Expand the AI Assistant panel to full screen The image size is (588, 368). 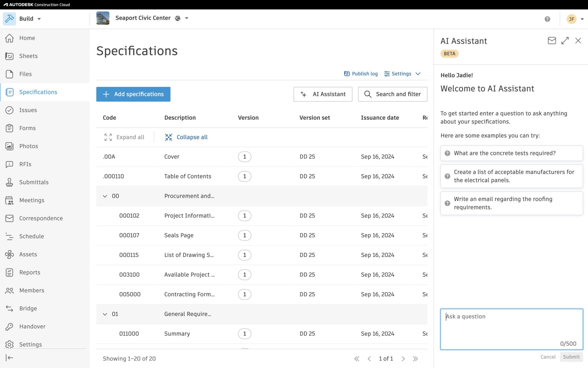click(565, 40)
